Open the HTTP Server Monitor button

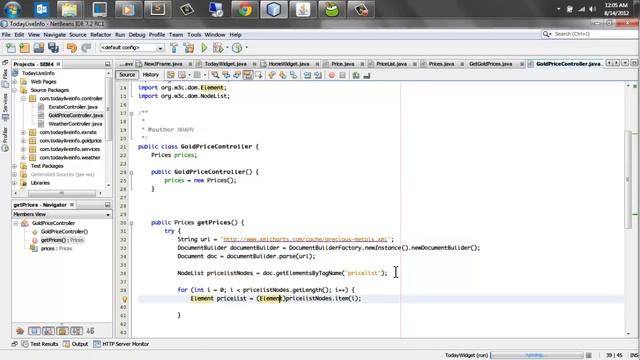tap(121, 344)
